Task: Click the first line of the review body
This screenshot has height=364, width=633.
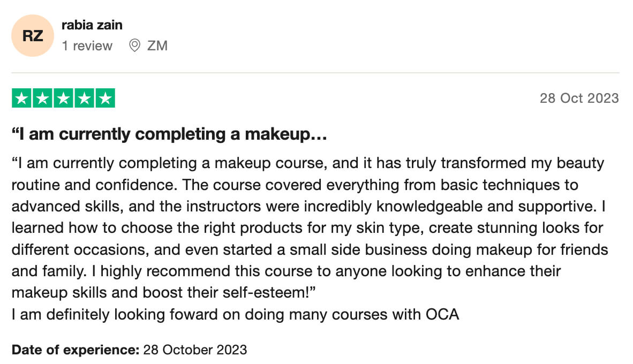Action: [307, 163]
